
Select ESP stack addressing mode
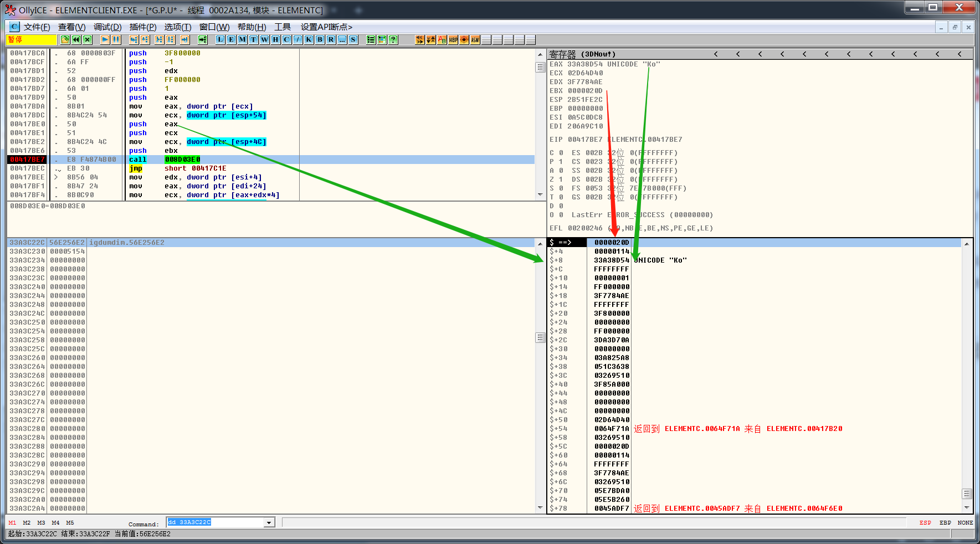(925, 522)
